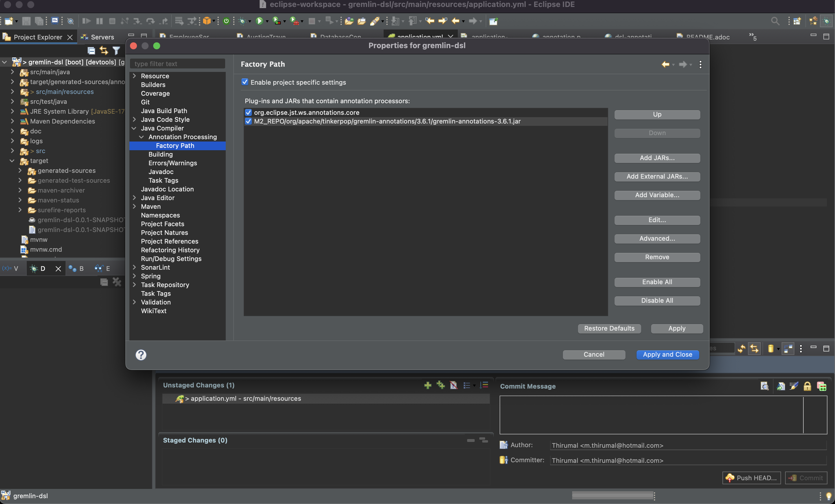
Task: Enable gremlin-annotations-3.6.1.jar processor
Action: pyautogui.click(x=248, y=121)
